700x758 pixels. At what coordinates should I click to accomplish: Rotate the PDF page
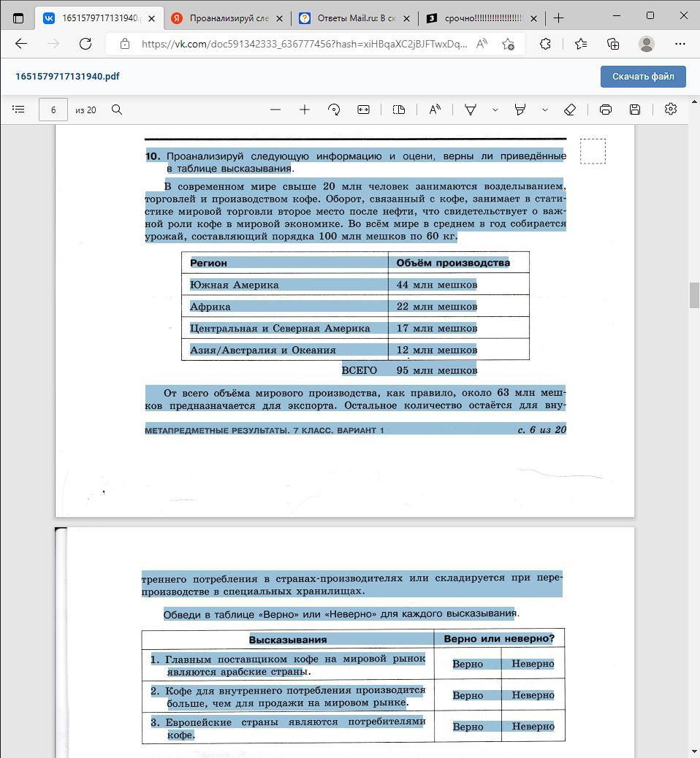pos(334,110)
